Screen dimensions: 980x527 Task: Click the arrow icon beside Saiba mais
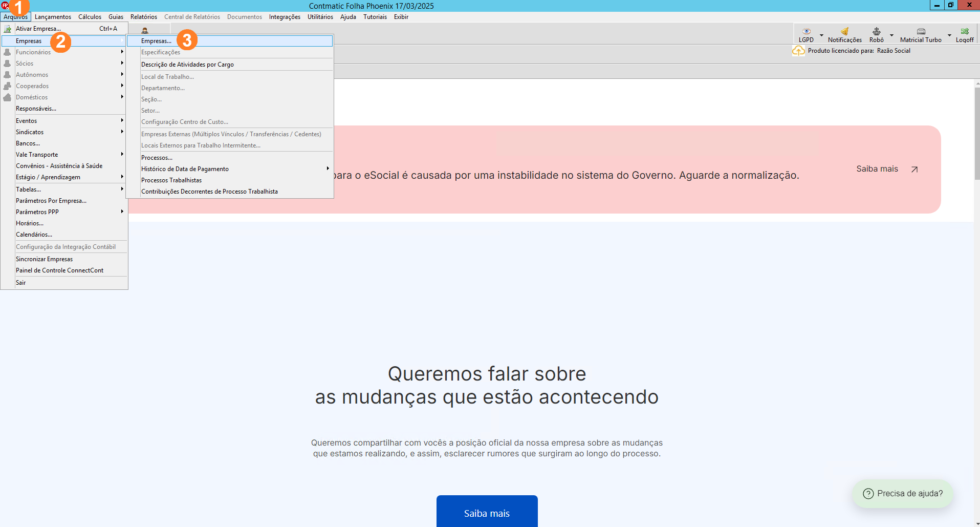(x=914, y=170)
